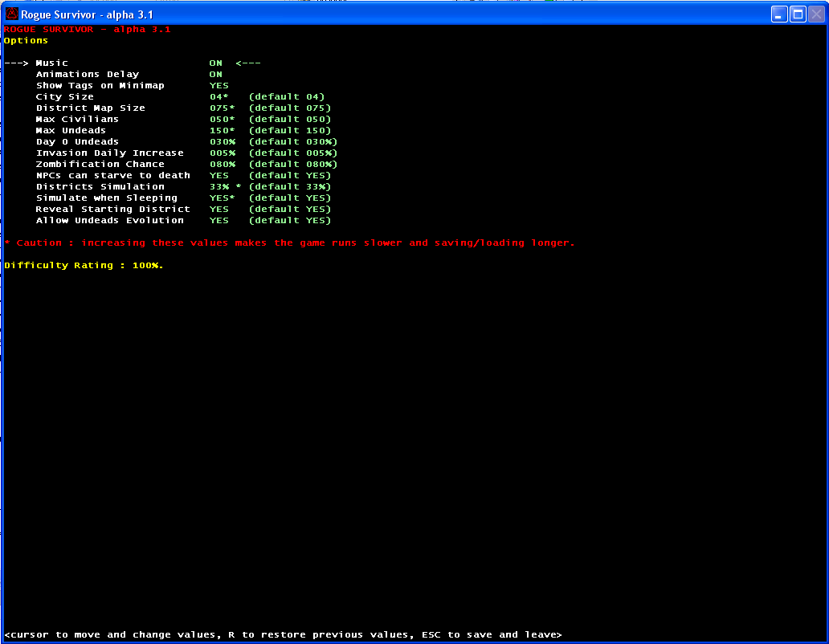Screen dimensions: 829x644
Task: Click the Max Undeads default 150 text
Action: pos(290,130)
